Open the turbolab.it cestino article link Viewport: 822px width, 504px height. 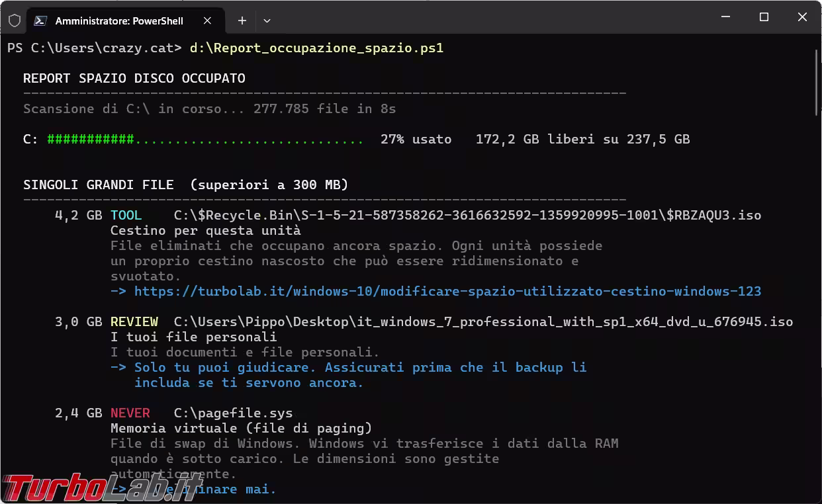[447, 291]
